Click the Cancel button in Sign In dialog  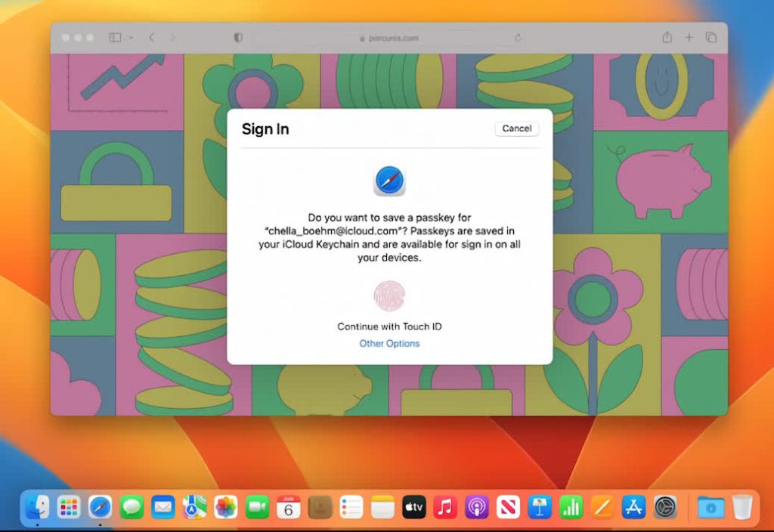[517, 128]
